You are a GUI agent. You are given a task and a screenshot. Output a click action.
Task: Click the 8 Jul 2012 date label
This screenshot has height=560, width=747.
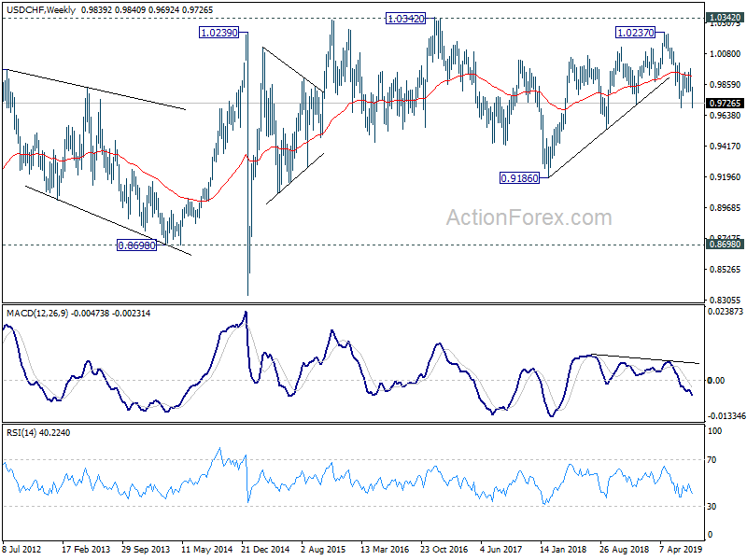(x=21, y=550)
